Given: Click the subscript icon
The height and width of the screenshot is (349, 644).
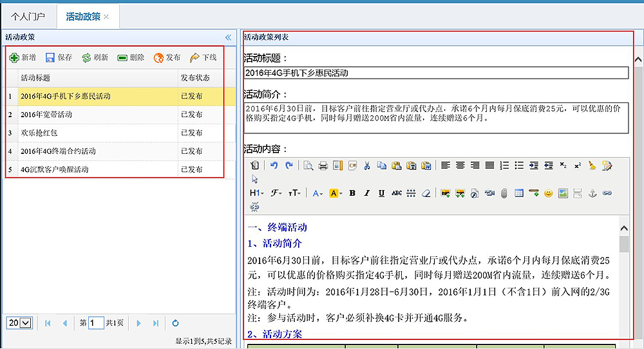Looking at the screenshot, I should [563, 165].
